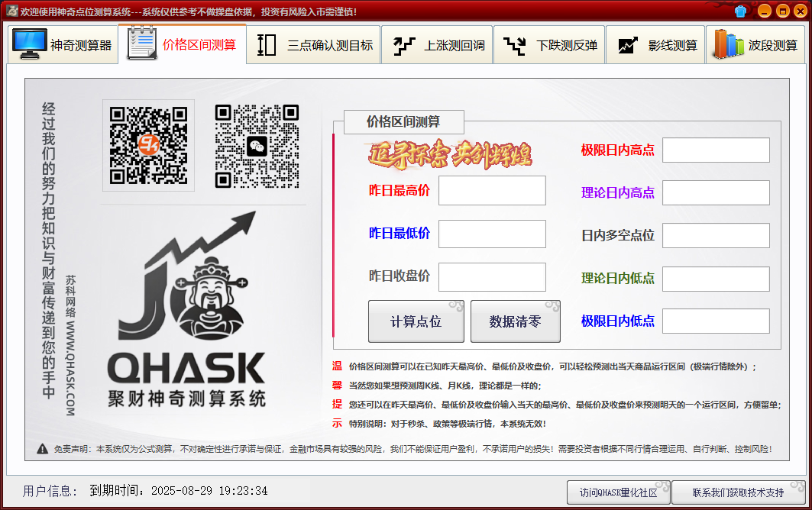Click 联系我们获取技术支持 button
Image resolution: width=812 pixels, height=510 pixels.
point(739,492)
